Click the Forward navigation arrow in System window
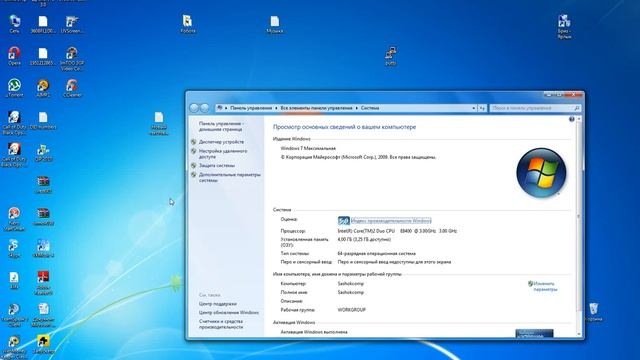This screenshot has height=360, width=640. click(205, 108)
